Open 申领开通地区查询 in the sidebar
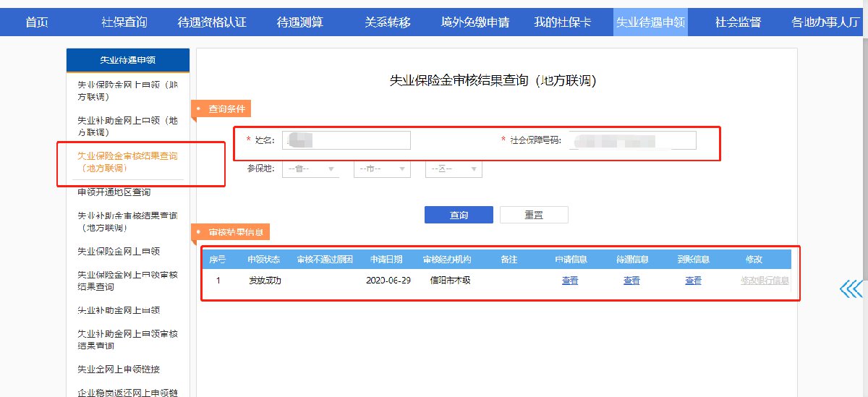Image resolution: width=868 pixels, height=397 pixels. [114, 192]
